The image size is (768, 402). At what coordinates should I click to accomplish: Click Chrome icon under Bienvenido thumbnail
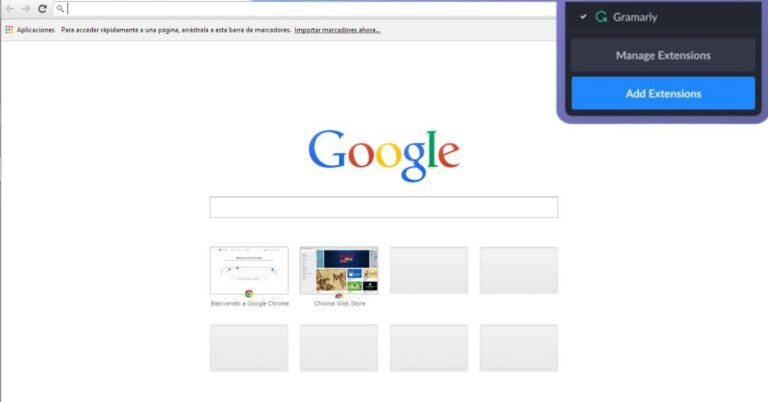click(249, 294)
